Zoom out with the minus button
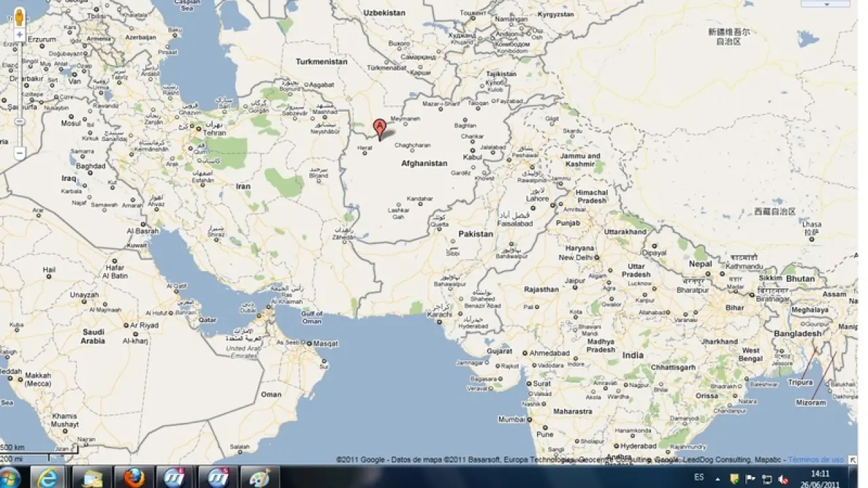Image resolution: width=868 pixels, height=488 pixels. (x=19, y=154)
